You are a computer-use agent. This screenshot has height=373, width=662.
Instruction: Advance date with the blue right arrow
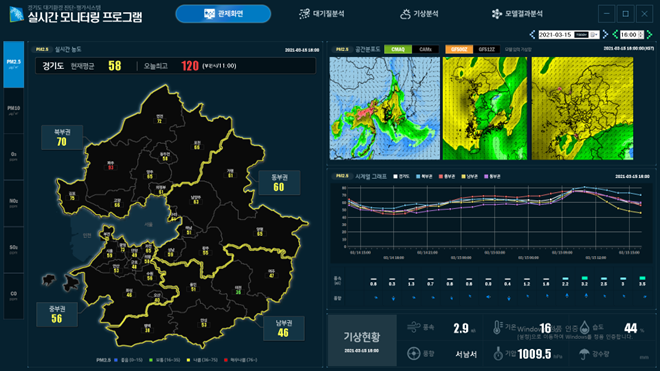click(x=605, y=34)
